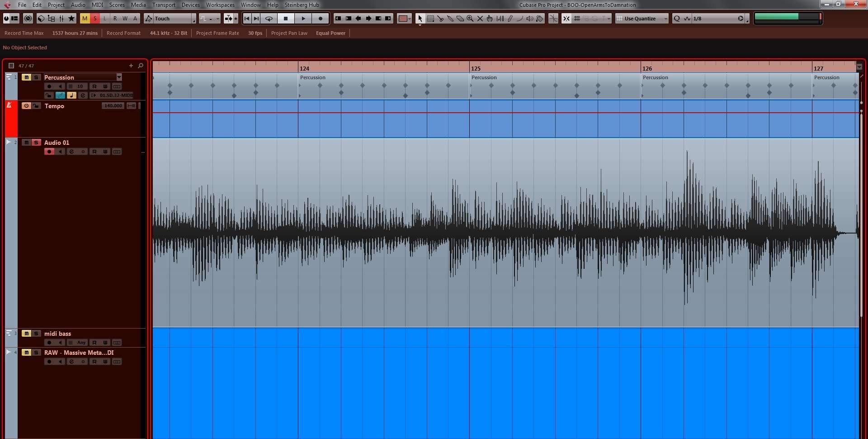Select the Eraser tool
The width and height of the screenshot is (868, 439).
pyautogui.click(x=460, y=19)
